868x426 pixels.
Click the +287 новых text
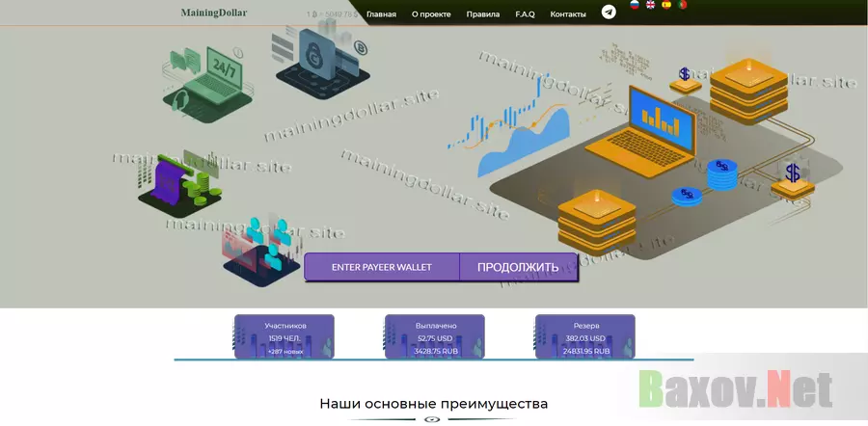285,352
